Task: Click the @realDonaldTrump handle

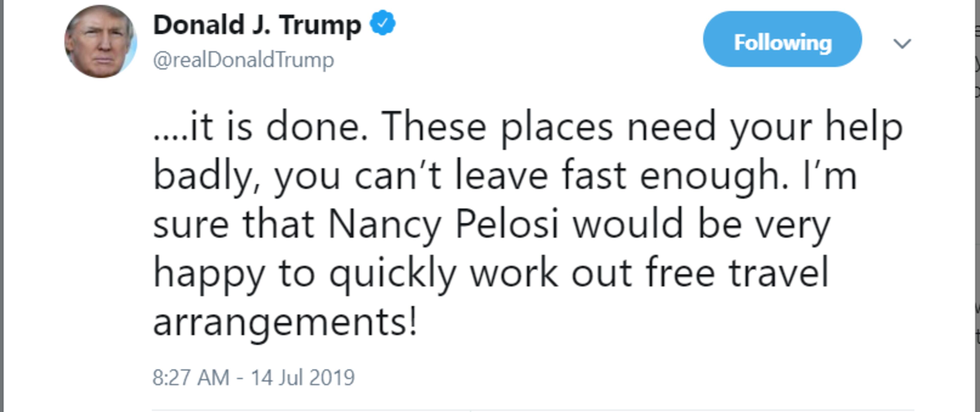Action: click(243, 60)
